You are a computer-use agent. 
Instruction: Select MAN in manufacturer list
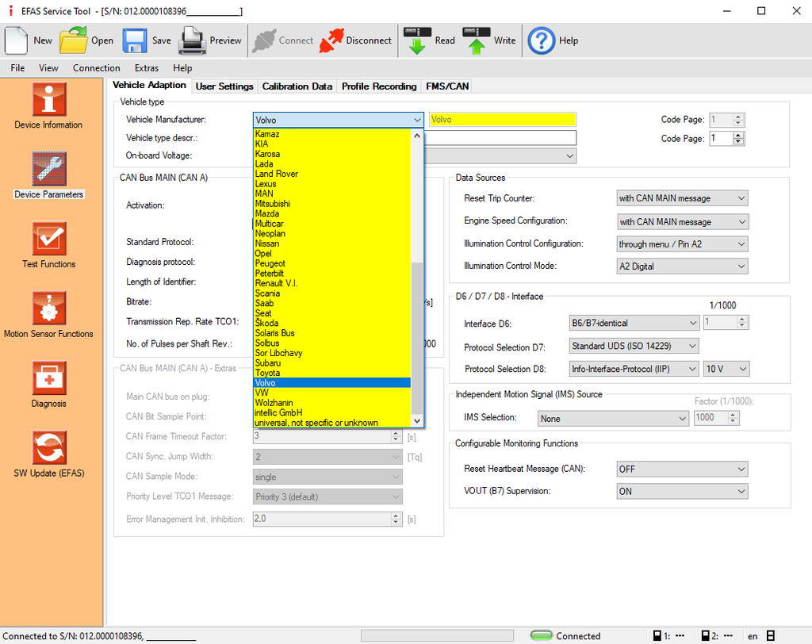332,194
